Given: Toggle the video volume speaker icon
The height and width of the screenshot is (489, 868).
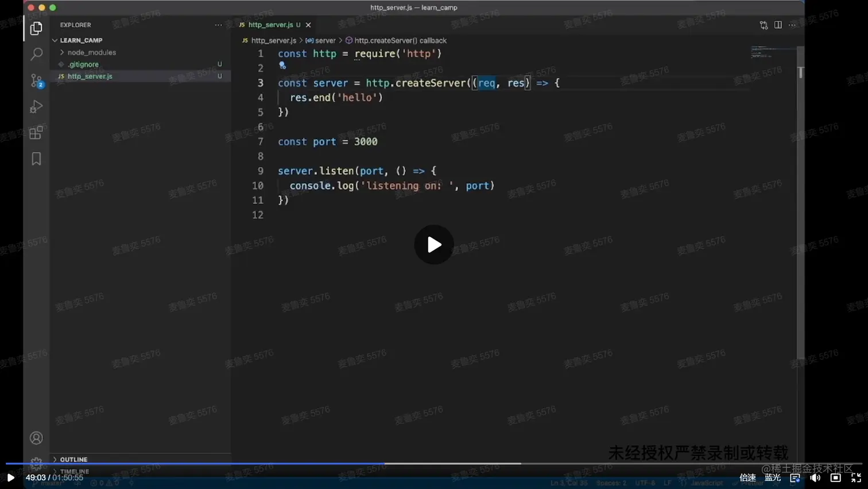Looking at the screenshot, I should coord(815,478).
